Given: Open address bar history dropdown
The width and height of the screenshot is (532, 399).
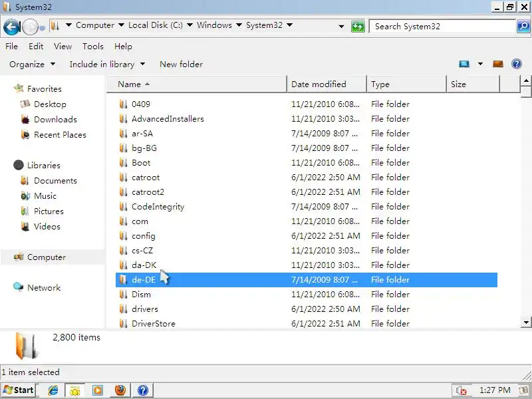Looking at the screenshot, I should [x=341, y=26].
